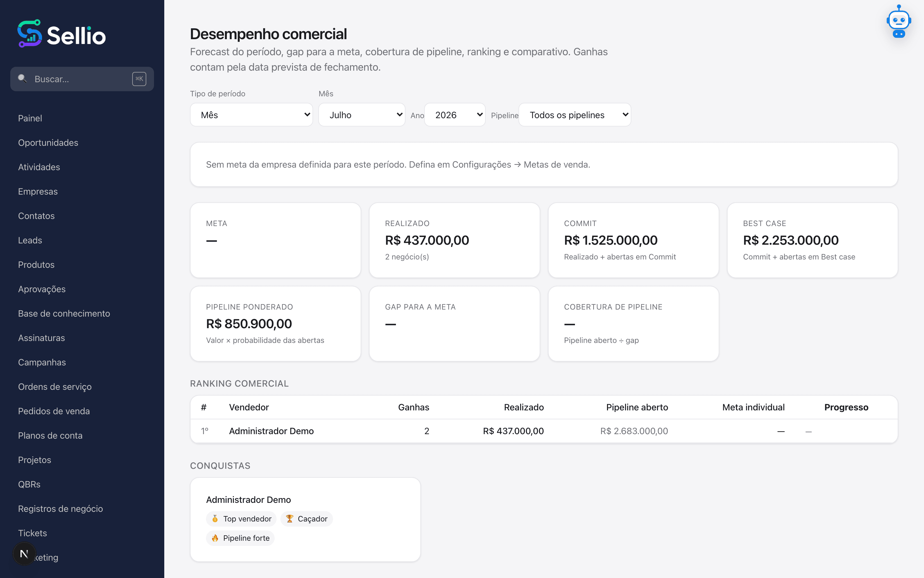Open Oportunidades in the sidebar

48,143
